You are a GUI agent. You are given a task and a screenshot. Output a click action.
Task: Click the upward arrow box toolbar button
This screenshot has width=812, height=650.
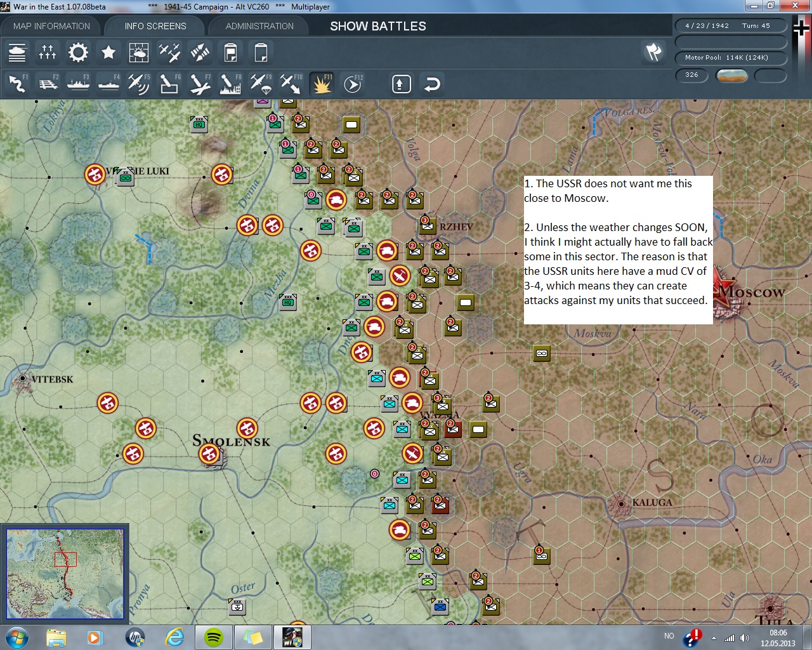point(402,84)
